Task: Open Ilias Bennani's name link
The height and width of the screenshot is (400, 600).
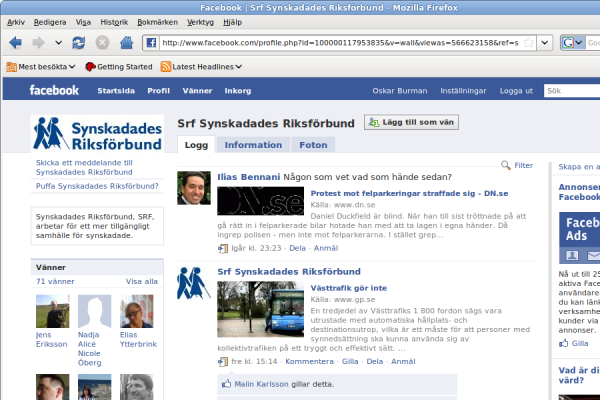Action: (x=249, y=177)
